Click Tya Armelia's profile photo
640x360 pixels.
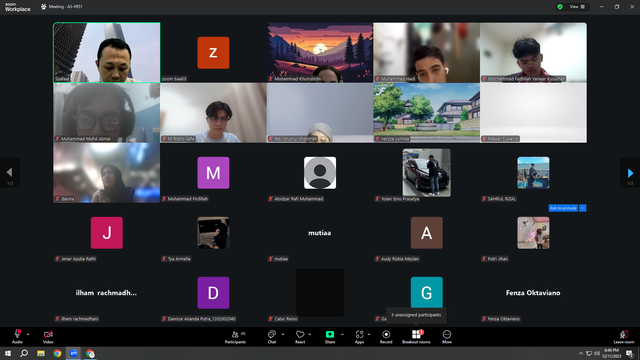click(x=213, y=233)
